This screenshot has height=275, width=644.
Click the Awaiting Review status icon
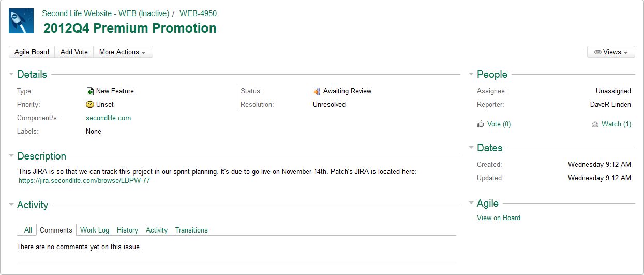[x=317, y=91]
